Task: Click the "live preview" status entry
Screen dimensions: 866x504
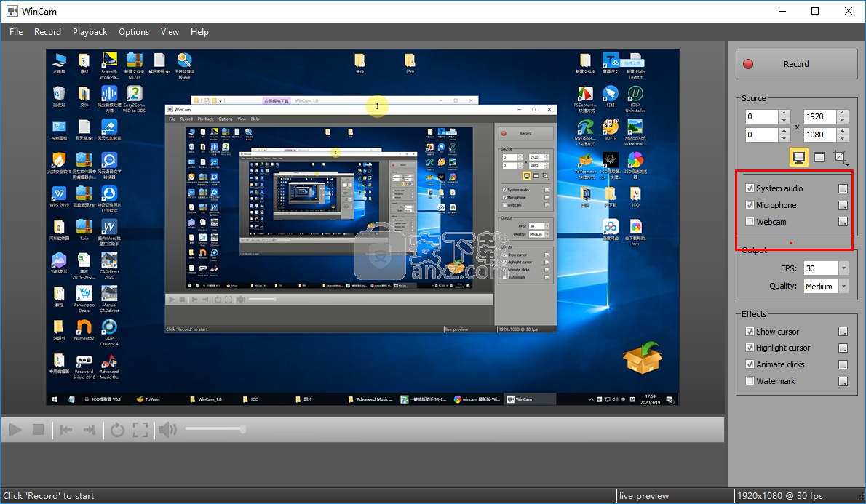Action: pos(644,496)
